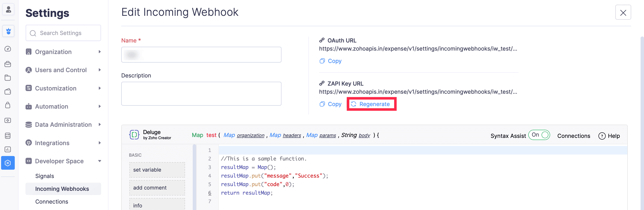
Task: Open the bar chart analytics icon
Action: (x=8, y=149)
